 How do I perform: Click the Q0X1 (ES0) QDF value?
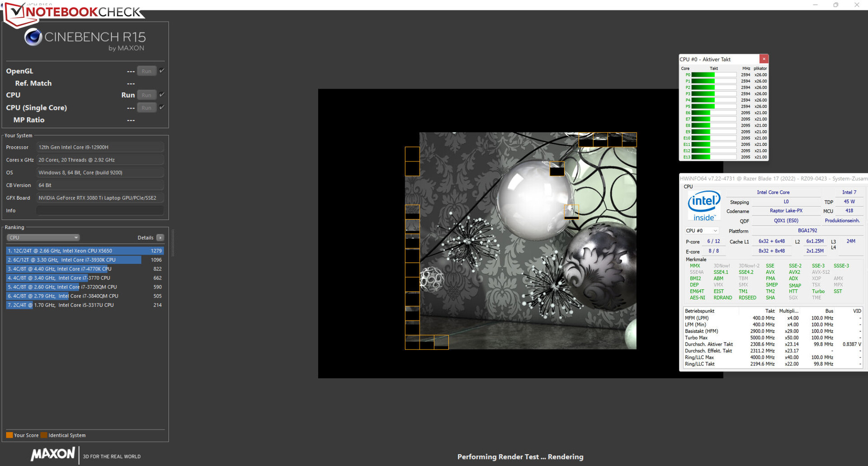[786, 221]
